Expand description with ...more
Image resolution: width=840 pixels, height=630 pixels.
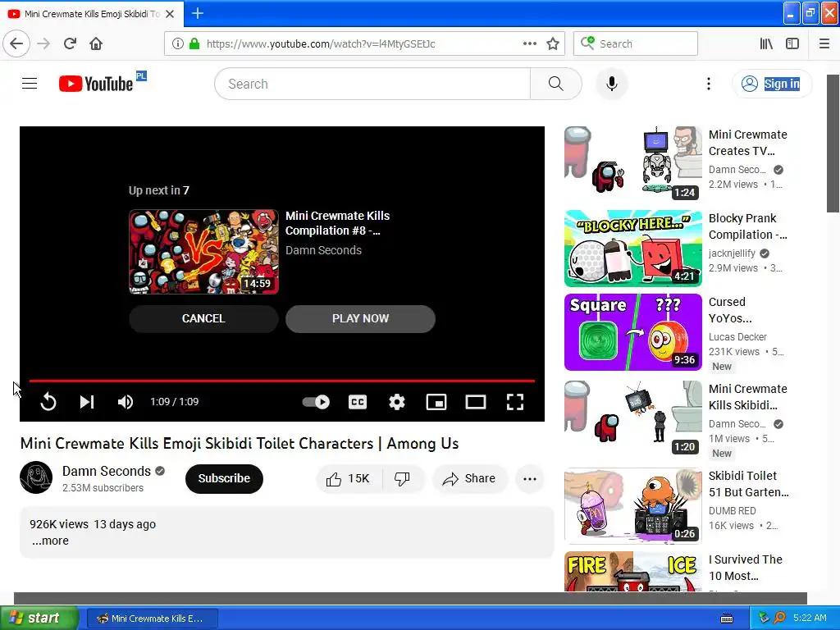(50, 541)
